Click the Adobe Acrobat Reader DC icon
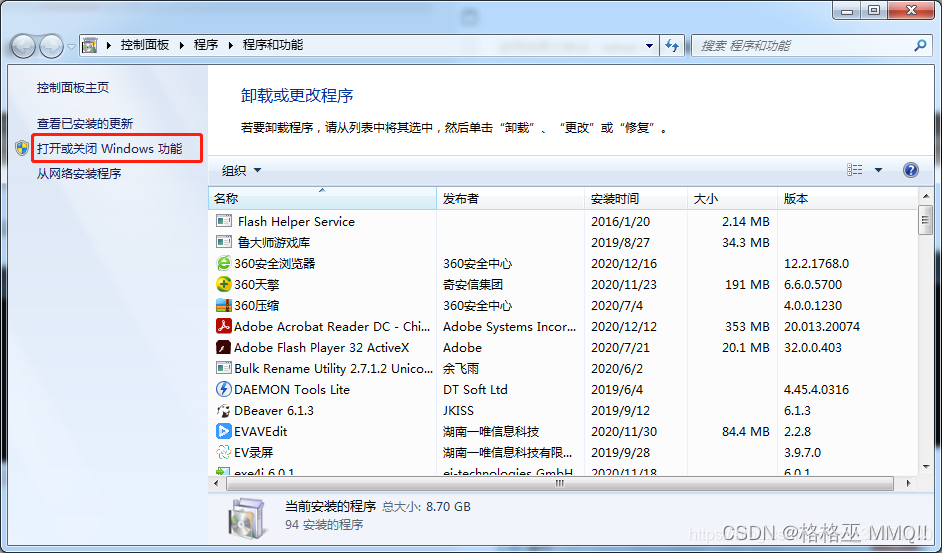The image size is (942, 553). pyautogui.click(x=223, y=326)
